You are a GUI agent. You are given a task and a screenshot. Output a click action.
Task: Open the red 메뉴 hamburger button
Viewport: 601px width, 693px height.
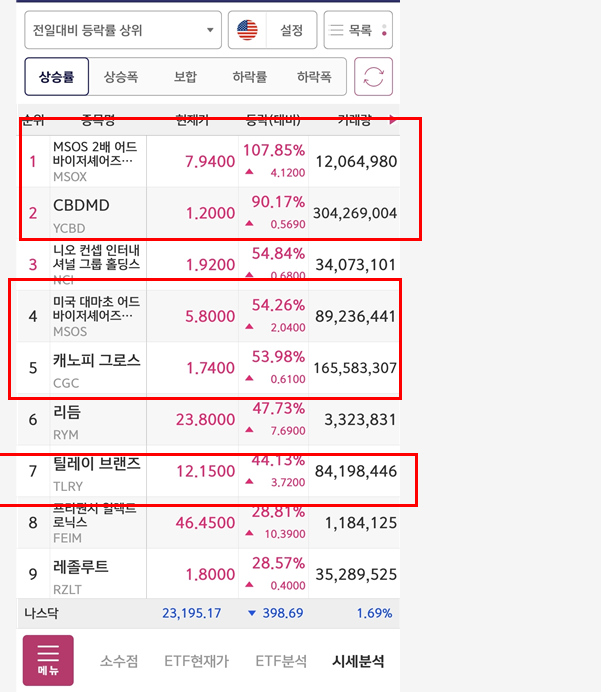48,660
